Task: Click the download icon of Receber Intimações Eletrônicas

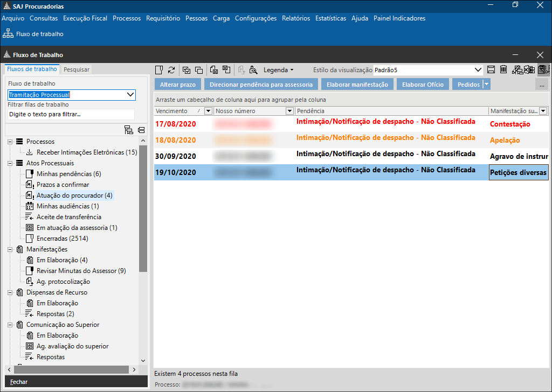Action: tap(30, 152)
